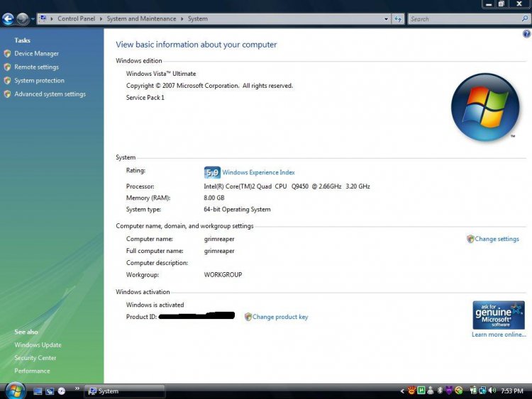Click the 5.9 rating badge
Screen dimensions: 532x399
click(x=212, y=172)
